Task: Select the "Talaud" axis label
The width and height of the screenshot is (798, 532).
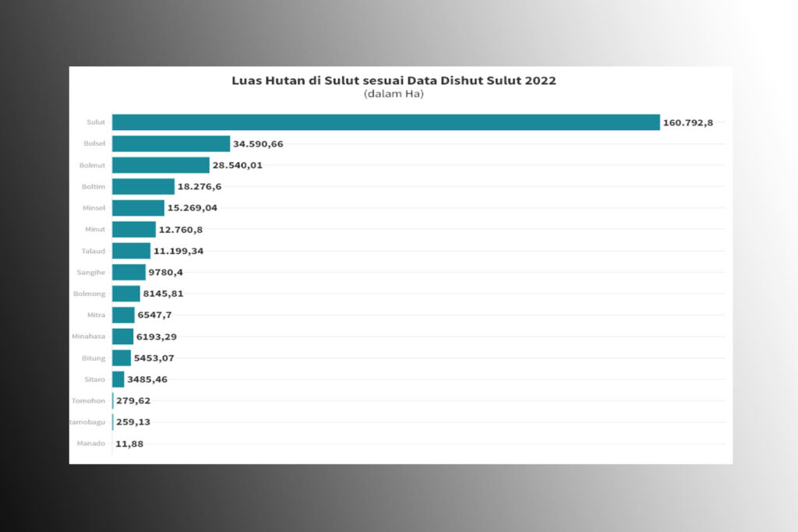Action: [94, 251]
